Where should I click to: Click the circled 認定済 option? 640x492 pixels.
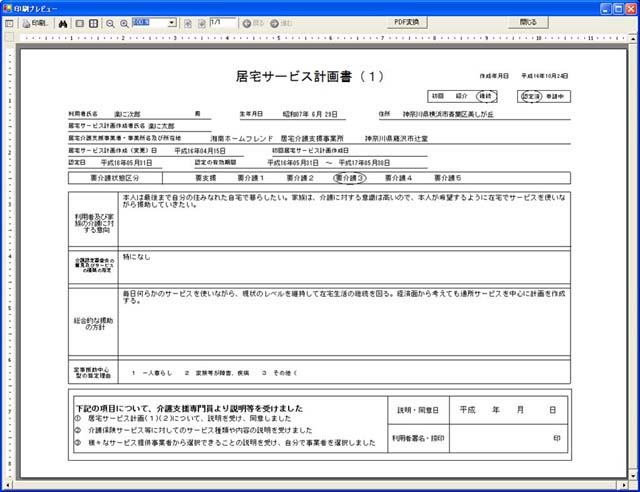(x=531, y=96)
